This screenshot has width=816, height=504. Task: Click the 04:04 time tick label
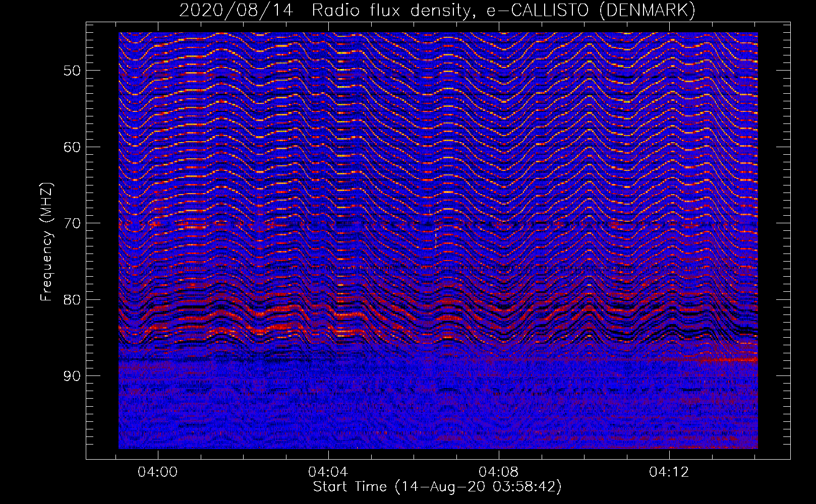(328, 472)
